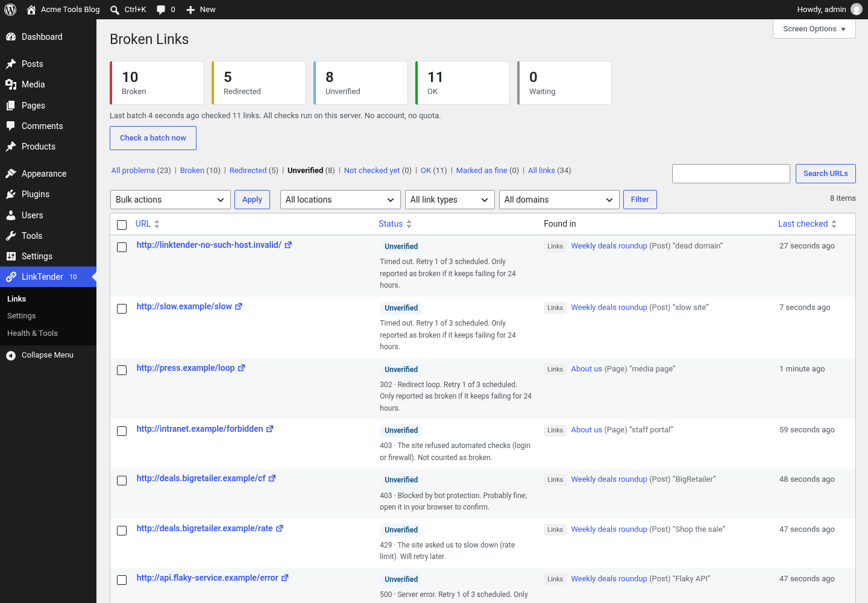Check the intranet.example/forbidden row checkbox
Image resolution: width=868 pixels, height=603 pixels.
(x=122, y=431)
